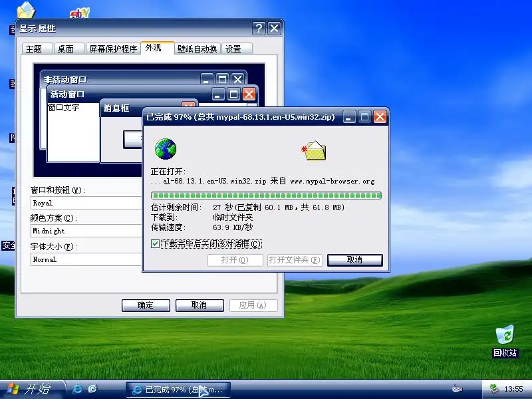532x399 pixels.
Task: Cancel the mypal download
Action: (355, 260)
